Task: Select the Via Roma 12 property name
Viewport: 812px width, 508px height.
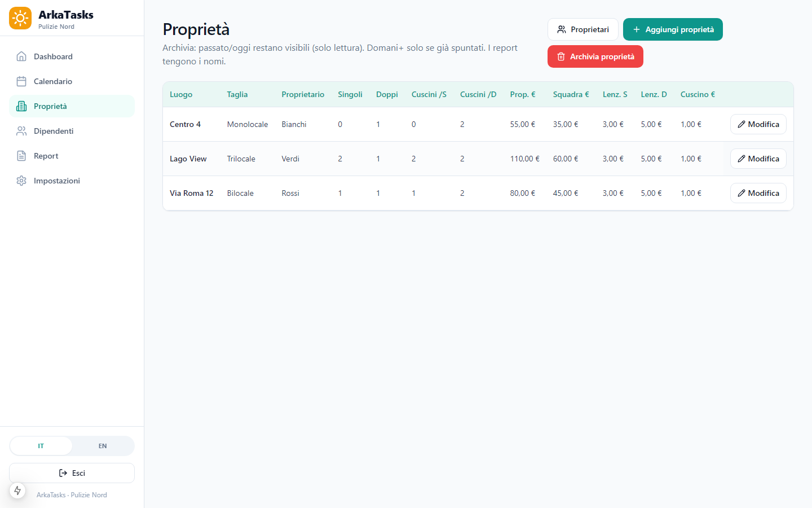Action: (192, 193)
